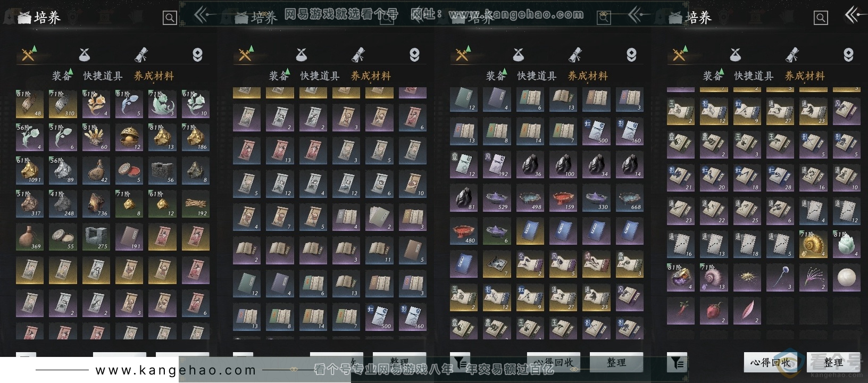Screen dimensions: 868x383
Task: Select the purple incense bowl with count 529
Action: tap(497, 198)
